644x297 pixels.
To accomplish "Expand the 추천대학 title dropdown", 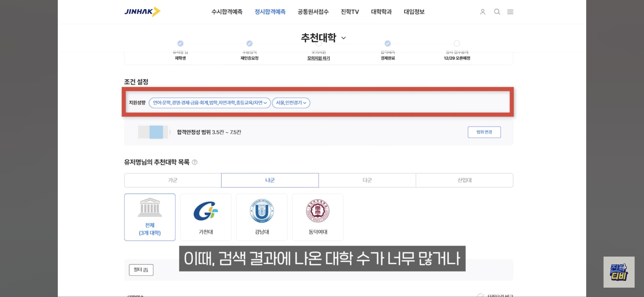I will [x=343, y=38].
